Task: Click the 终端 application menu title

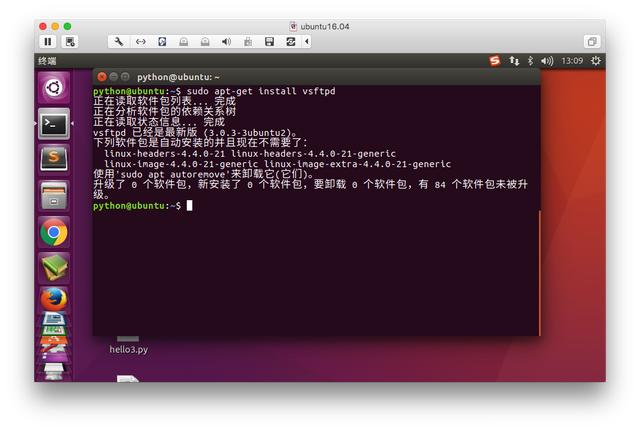Action: click(47, 61)
